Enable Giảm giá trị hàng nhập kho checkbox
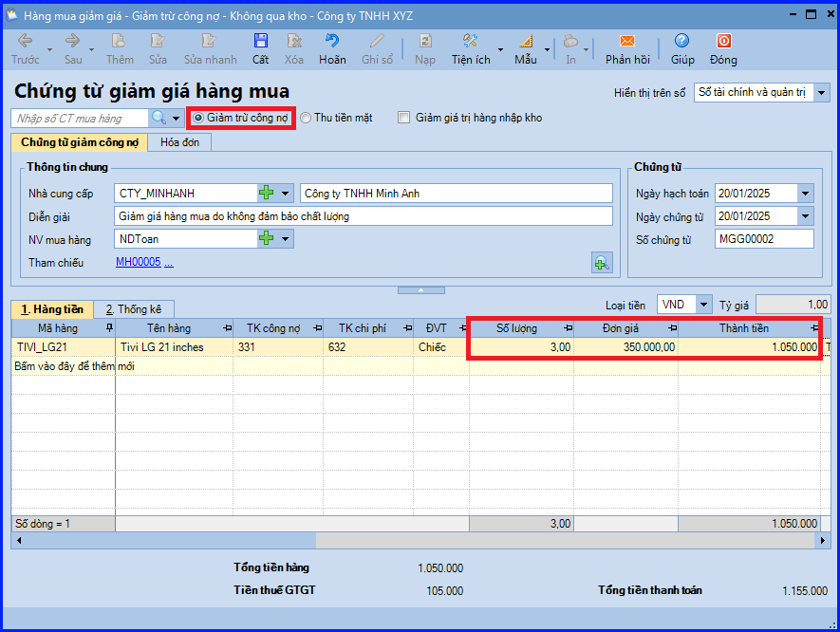This screenshot has width=840, height=632. pyautogui.click(x=404, y=118)
